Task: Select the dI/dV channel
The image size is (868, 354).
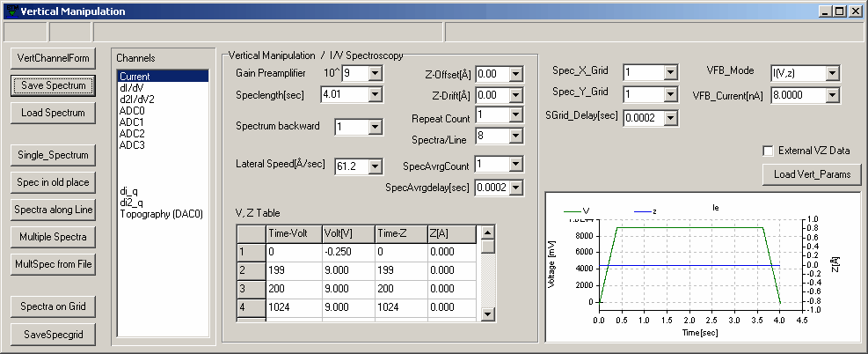Action: (x=163, y=87)
